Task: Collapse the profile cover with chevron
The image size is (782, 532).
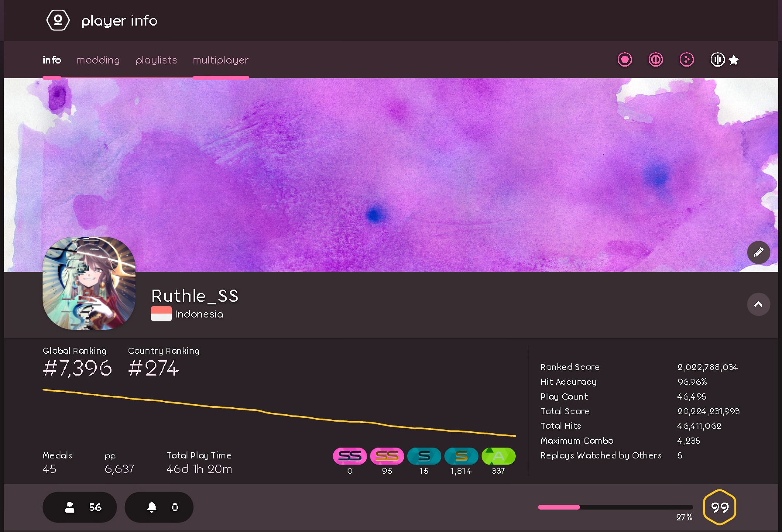Action: tap(758, 304)
